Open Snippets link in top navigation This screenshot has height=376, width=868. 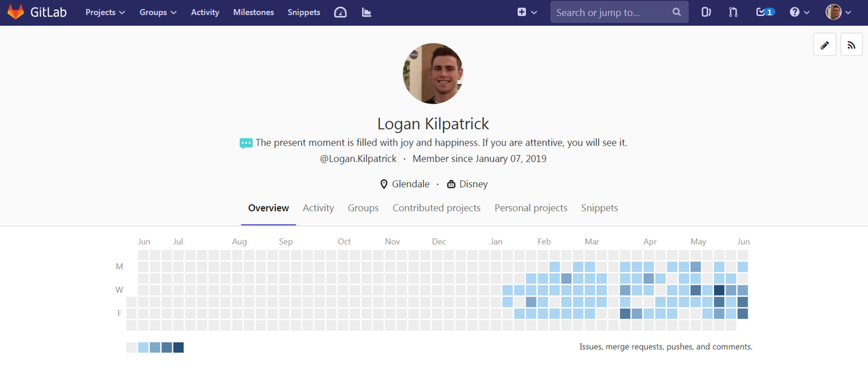[304, 12]
